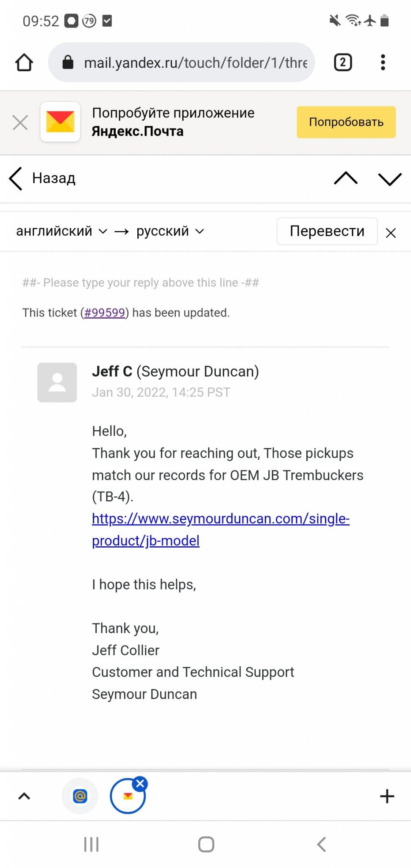Open the browser tabs counter
The image size is (411, 868).
click(343, 63)
